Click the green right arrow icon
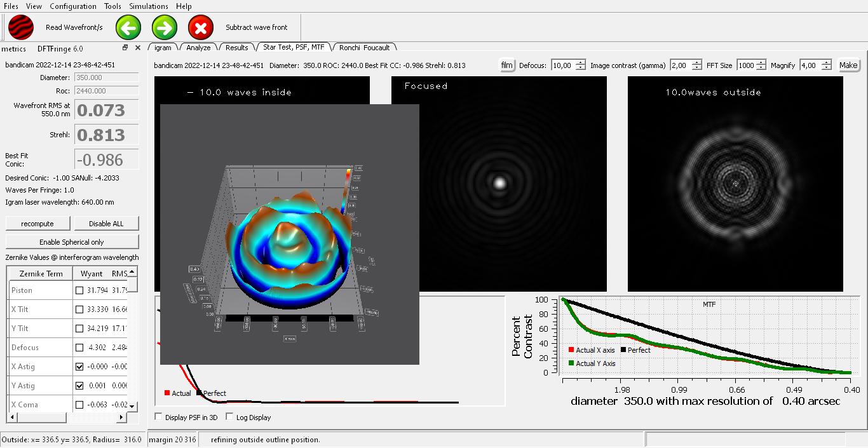 [165, 27]
